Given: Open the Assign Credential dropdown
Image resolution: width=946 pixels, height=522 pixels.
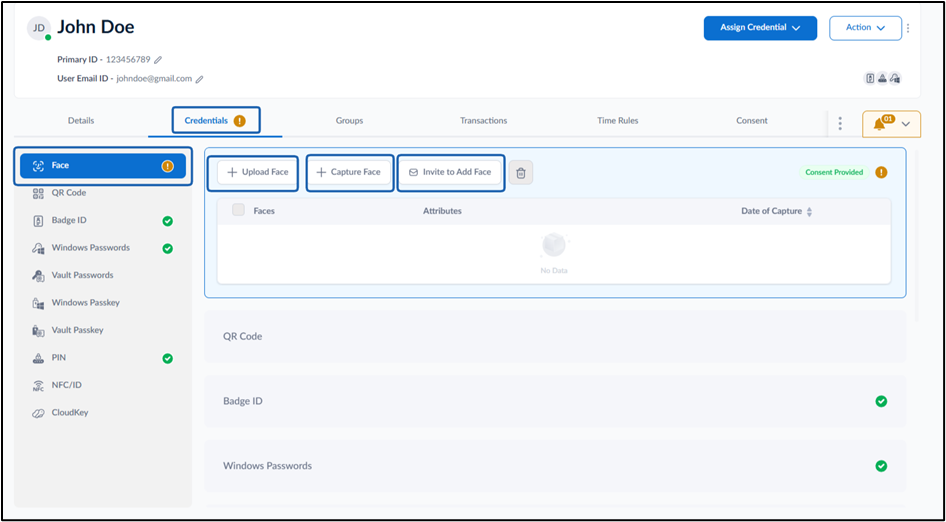Looking at the screenshot, I should [760, 28].
